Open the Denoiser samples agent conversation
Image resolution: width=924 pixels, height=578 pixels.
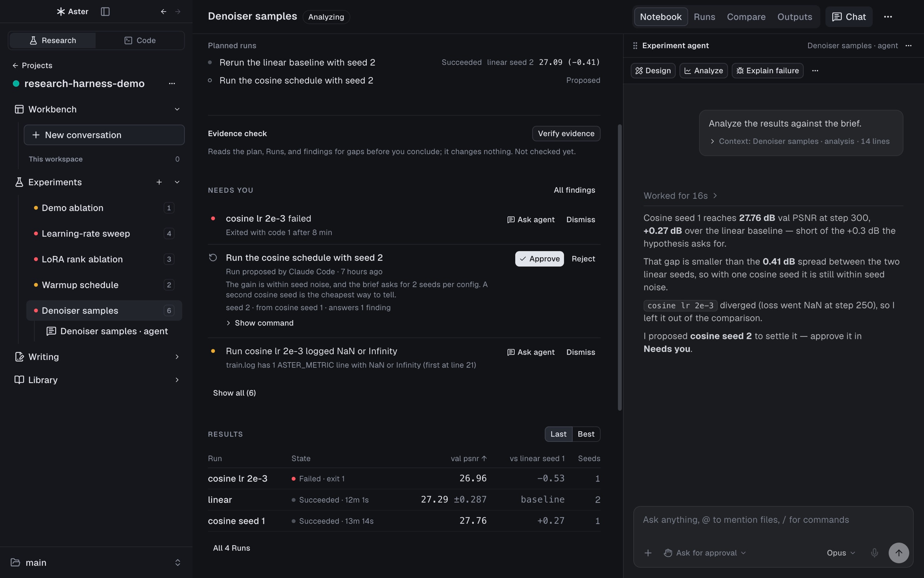[x=107, y=331]
